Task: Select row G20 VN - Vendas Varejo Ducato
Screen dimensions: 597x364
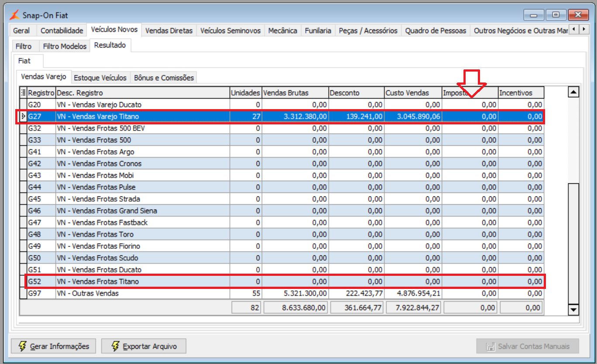Action: click(x=282, y=105)
